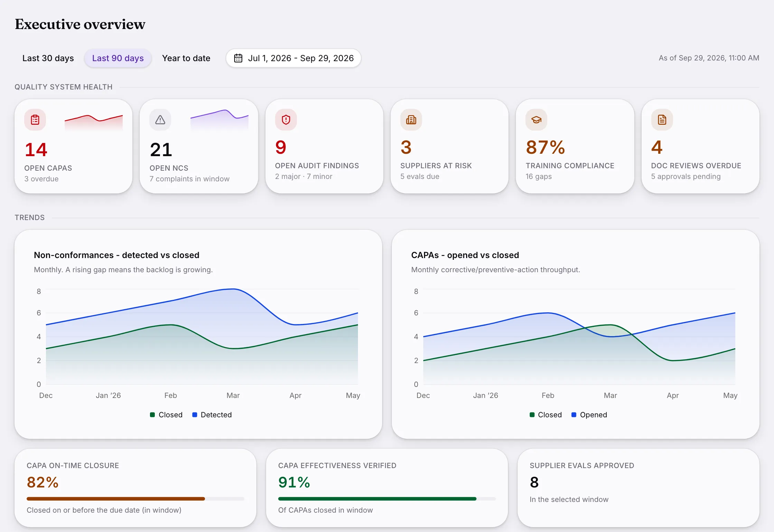The width and height of the screenshot is (774, 532).
Task: Open the 9 Open Audit Findings card
Action: click(324, 146)
